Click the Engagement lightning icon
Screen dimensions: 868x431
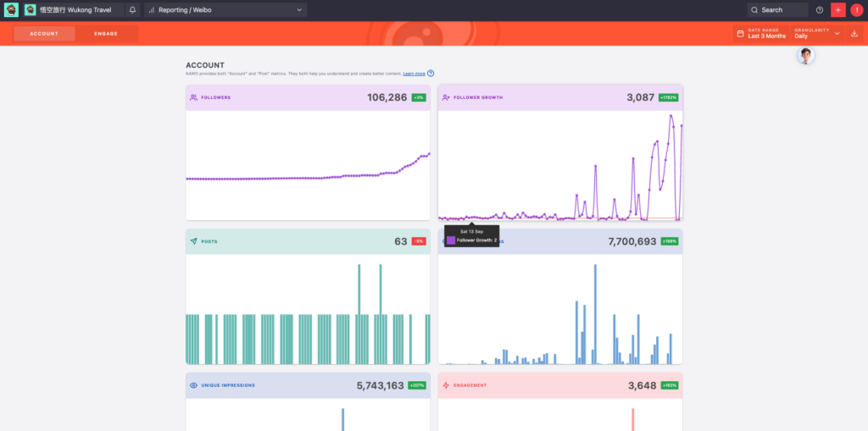(x=446, y=385)
